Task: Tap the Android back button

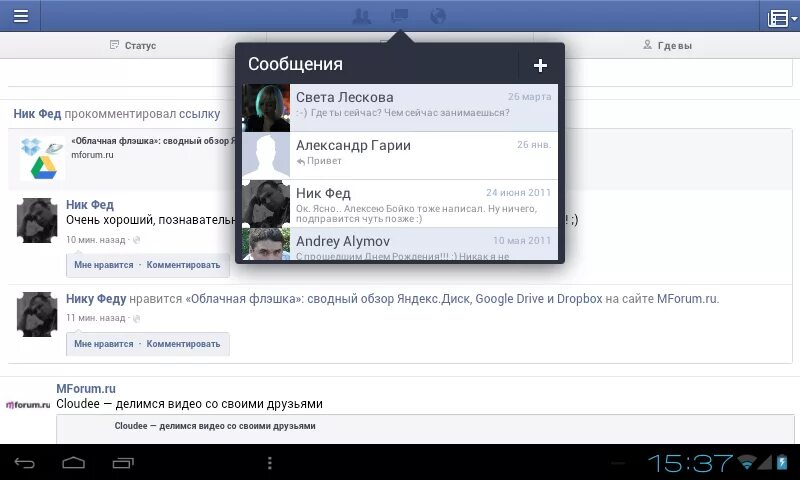Action: click(24, 463)
